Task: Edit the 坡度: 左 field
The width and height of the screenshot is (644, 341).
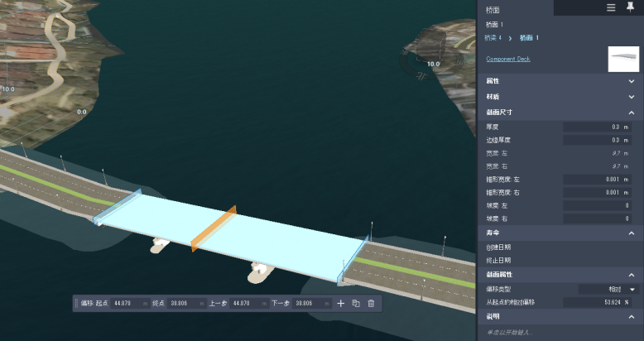Action: 597,205
